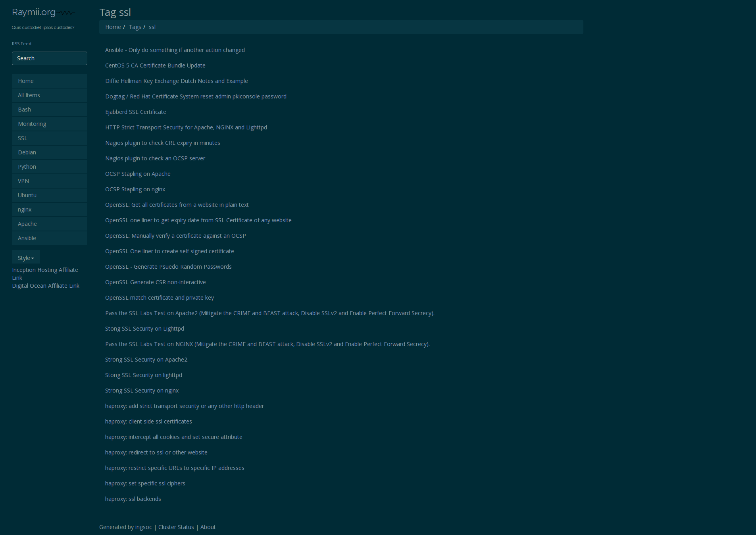
Task: Expand the Style dropdown
Action: pyautogui.click(x=26, y=258)
